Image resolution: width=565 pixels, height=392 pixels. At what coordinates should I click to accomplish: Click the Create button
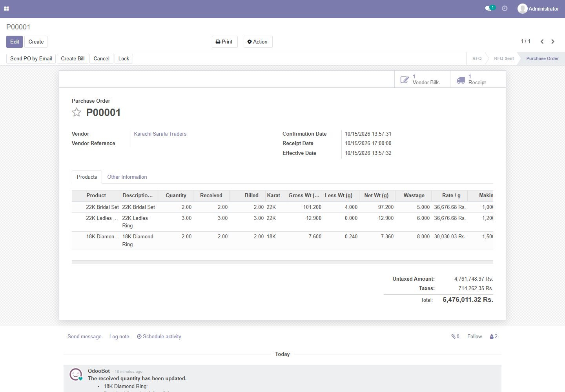tap(36, 42)
